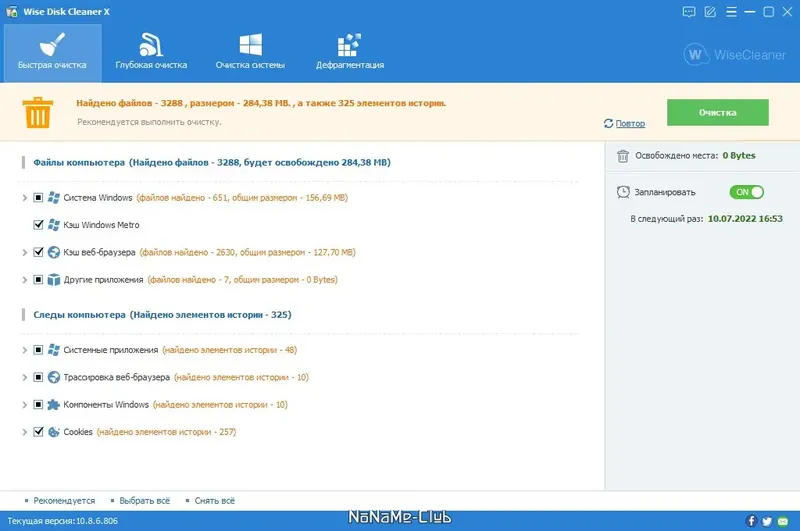Expand the Другие приложения tree node
This screenshot has height=531, width=800.
[x=24, y=280]
